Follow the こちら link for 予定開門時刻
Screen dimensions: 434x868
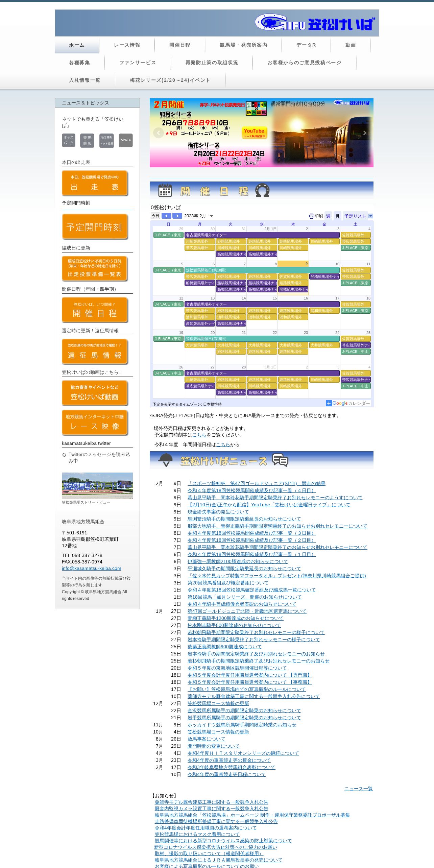(x=199, y=435)
